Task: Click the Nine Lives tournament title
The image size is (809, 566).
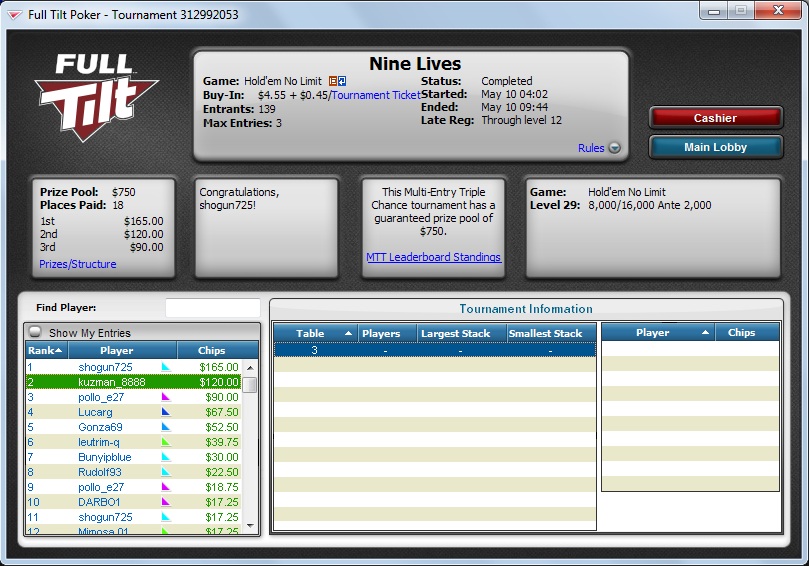Action: 415,63
